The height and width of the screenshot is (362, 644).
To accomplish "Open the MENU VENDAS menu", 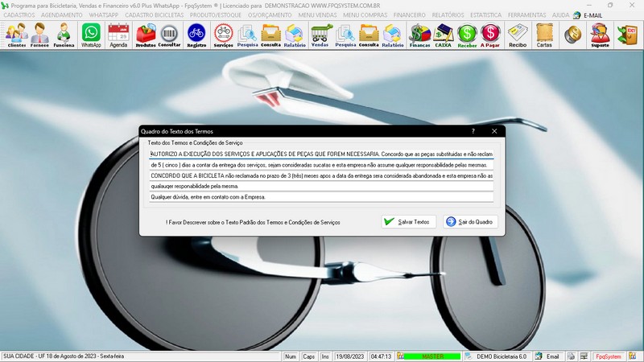I will [x=317, y=15].
